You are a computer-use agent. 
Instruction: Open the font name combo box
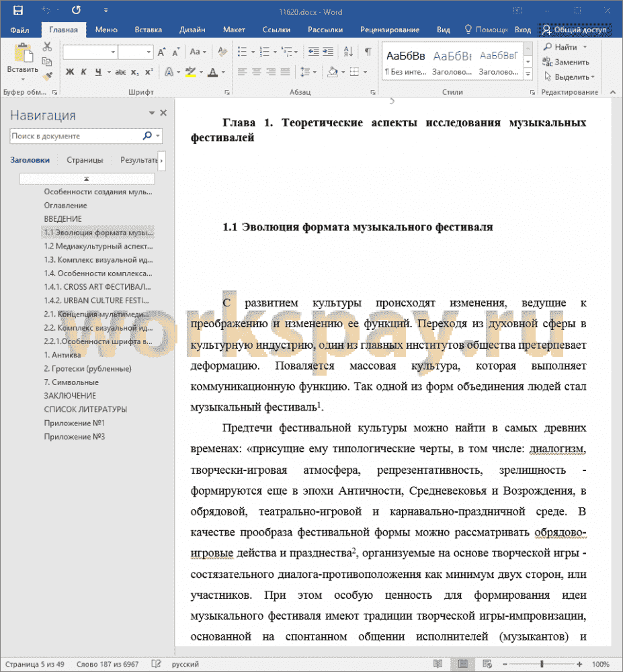[x=90, y=52]
